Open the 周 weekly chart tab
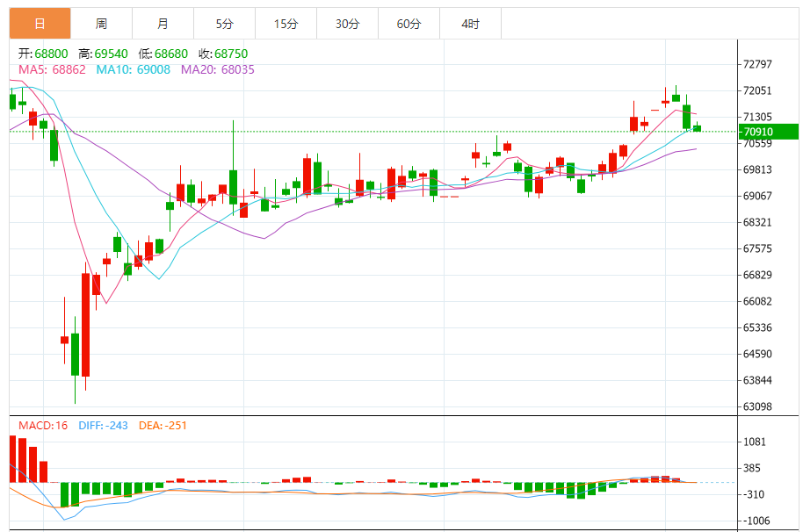 pos(101,24)
